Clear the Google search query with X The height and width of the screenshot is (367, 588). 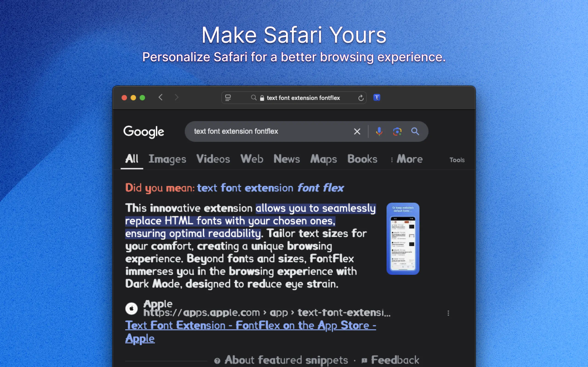coord(357,132)
